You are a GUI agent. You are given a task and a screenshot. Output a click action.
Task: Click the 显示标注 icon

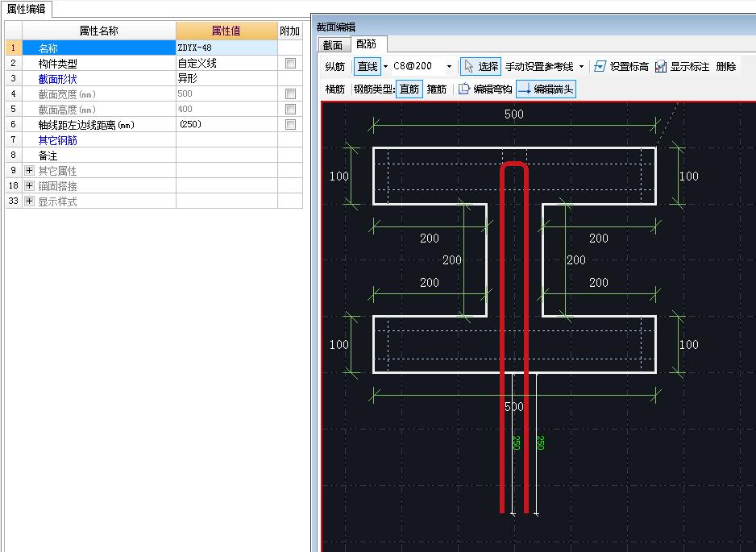click(x=661, y=67)
